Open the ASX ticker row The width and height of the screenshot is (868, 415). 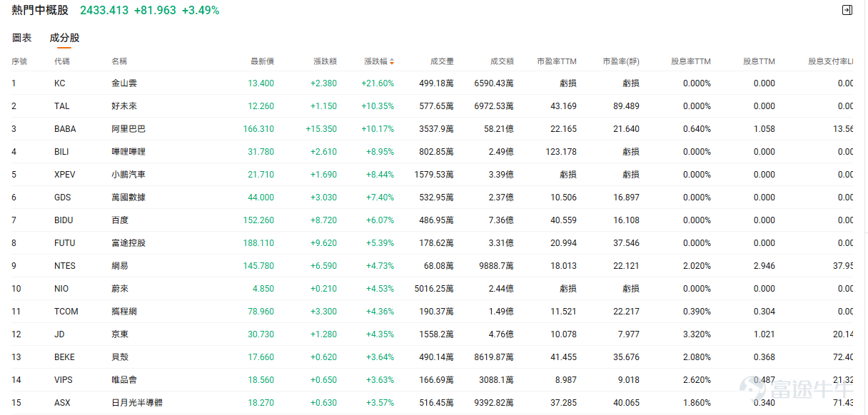[433, 403]
